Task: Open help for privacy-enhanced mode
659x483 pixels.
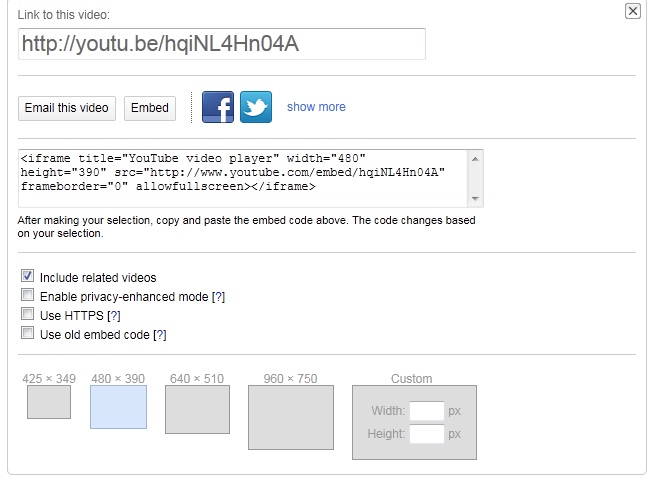Action: point(218,297)
